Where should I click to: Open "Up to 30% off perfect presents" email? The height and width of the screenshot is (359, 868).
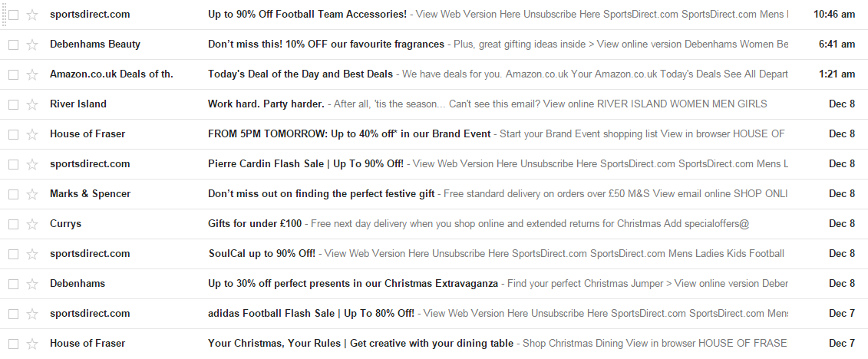tap(353, 284)
